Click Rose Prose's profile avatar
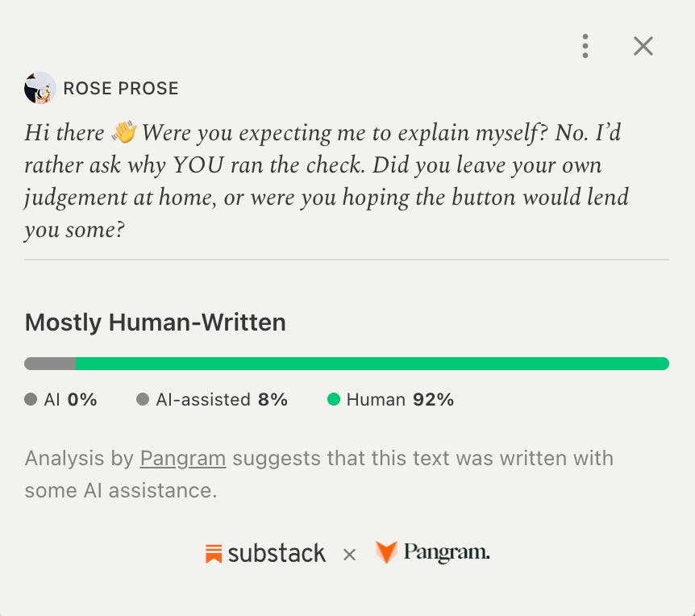Screen dimensions: 695x616 click(x=40, y=88)
